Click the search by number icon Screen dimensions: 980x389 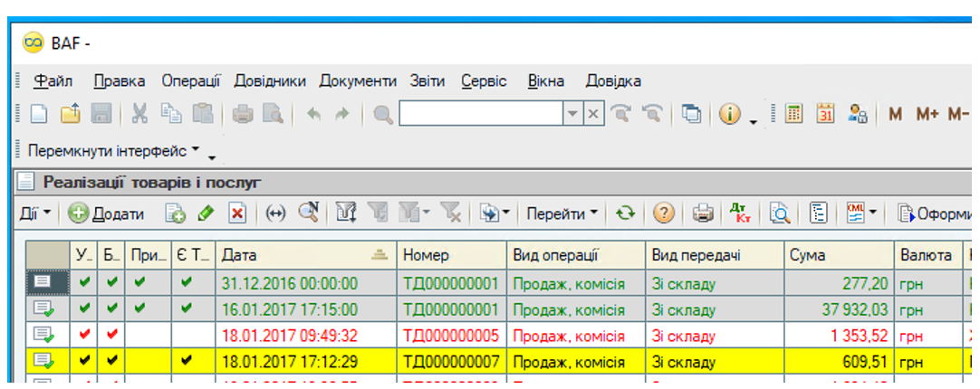(x=309, y=213)
